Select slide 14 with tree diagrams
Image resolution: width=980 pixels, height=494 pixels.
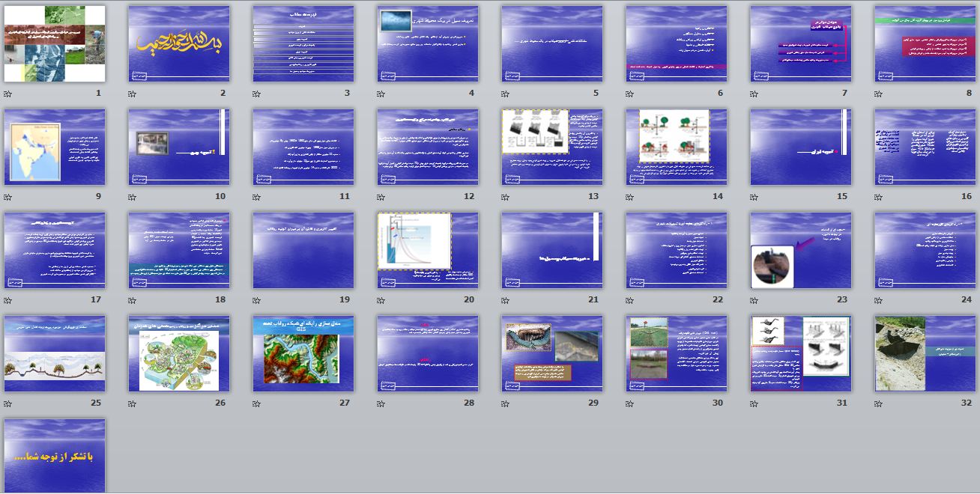pos(677,147)
